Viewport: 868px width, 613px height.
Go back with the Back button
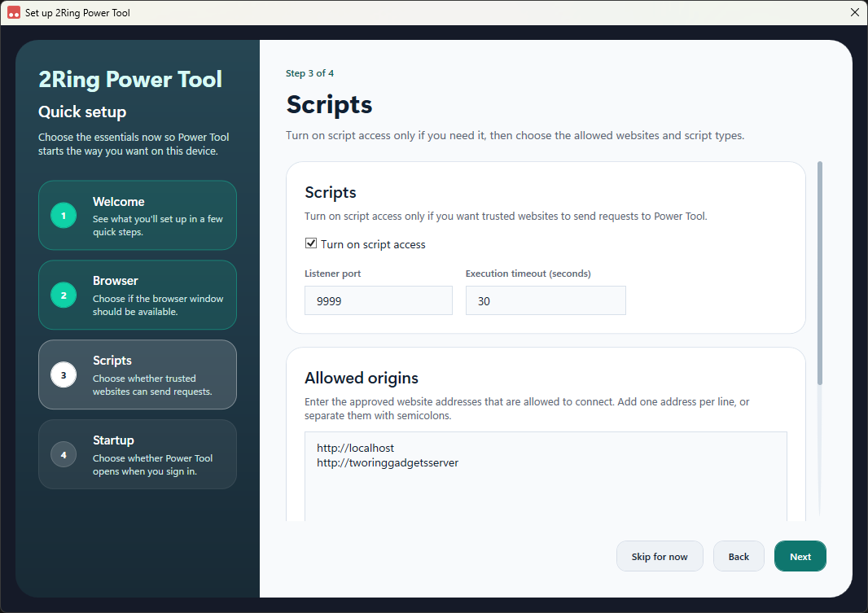[739, 556]
